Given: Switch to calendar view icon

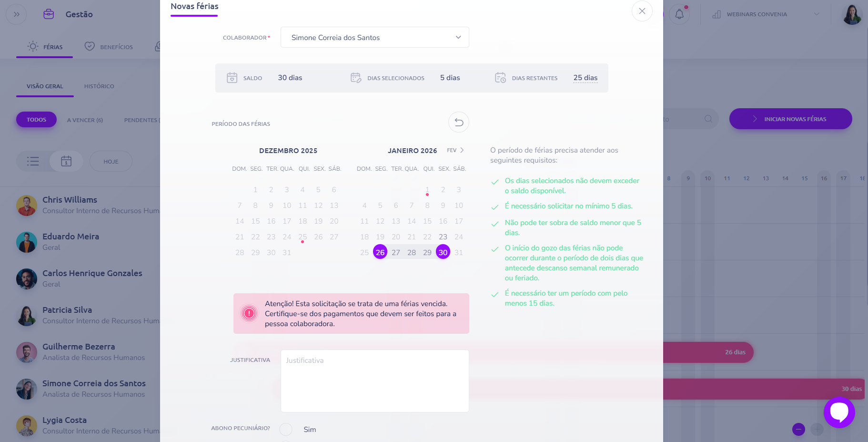Looking at the screenshot, I should (66, 161).
